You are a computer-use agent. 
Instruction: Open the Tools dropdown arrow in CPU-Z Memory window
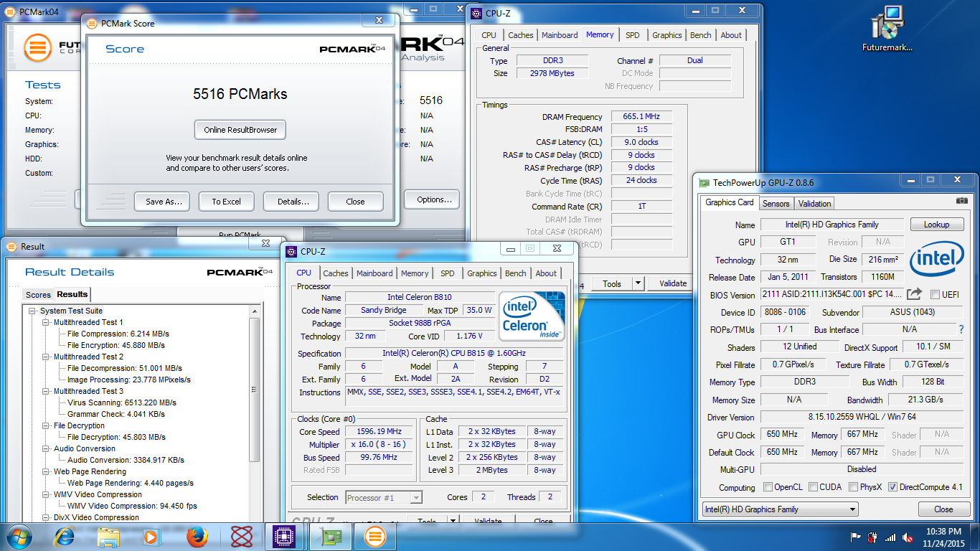tap(638, 283)
